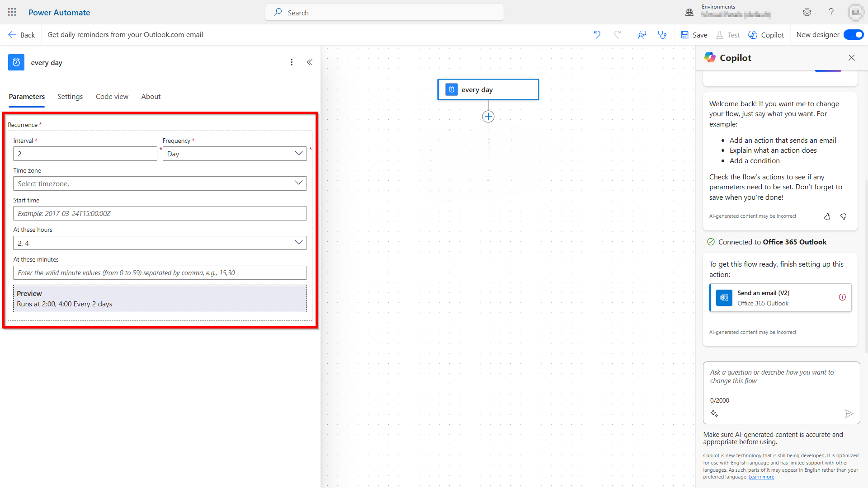868x488 pixels.
Task: Open the app launcher waffle icon
Action: point(12,12)
